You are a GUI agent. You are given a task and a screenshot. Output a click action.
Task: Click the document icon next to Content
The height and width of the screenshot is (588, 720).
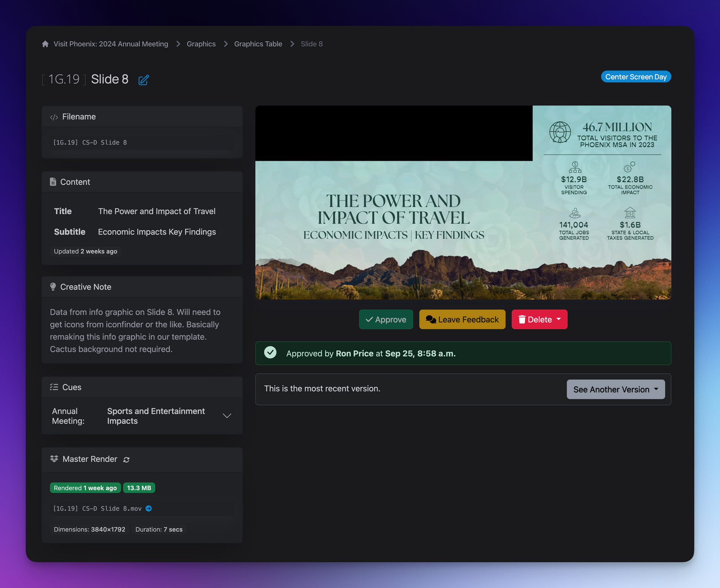[x=53, y=182]
